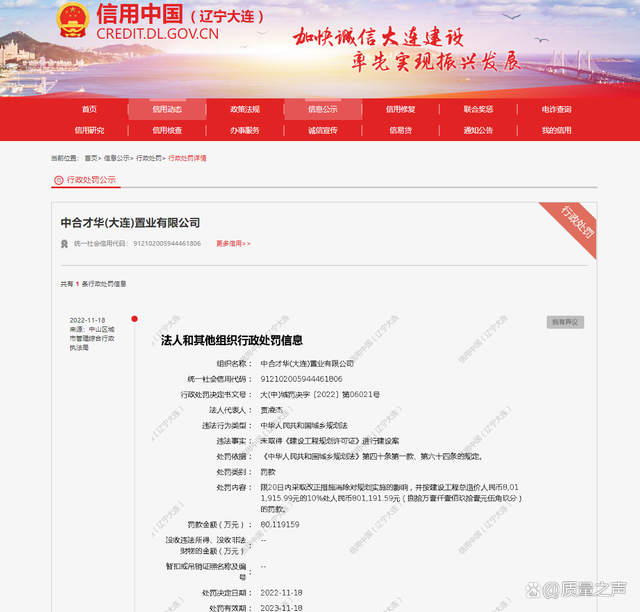Go to 办事服务 section
This screenshot has width=640, height=612.
click(x=245, y=130)
